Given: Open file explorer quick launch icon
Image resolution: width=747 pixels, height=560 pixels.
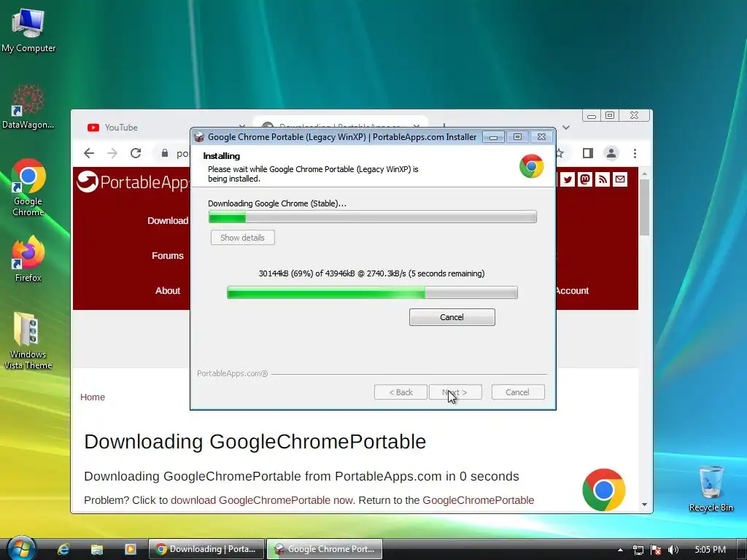Looking at the screenshot, I should pyautogui.click(x=97, y=549).
